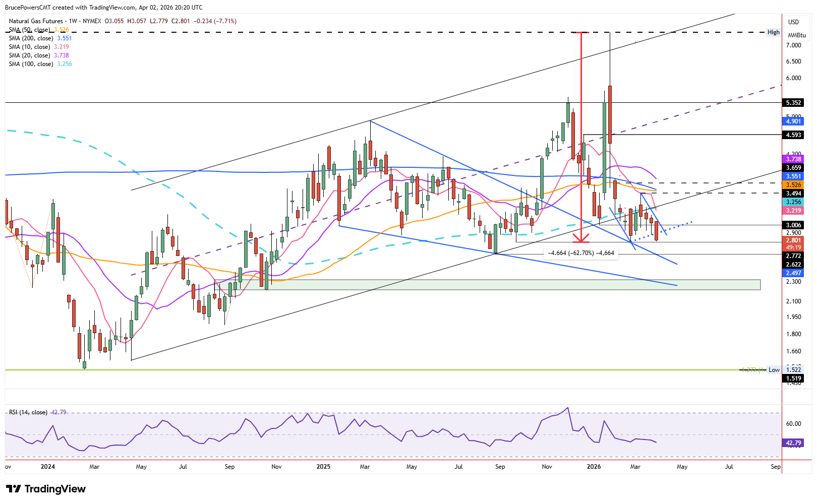This screenshot has height=504, width=817.
Task: Click the black 3.659 price label
Action: click(x=793, y=168)
